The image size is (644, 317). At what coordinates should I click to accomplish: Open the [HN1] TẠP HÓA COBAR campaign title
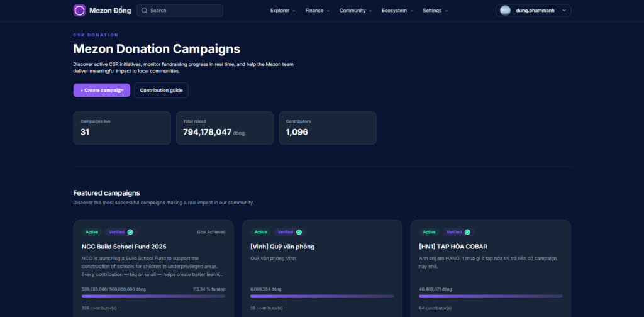453,247
